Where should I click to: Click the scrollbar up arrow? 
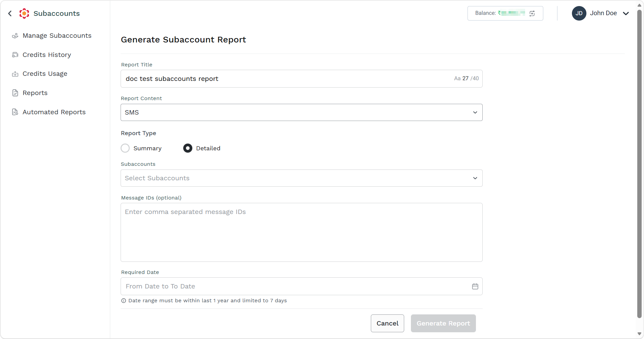click(639, 5)
